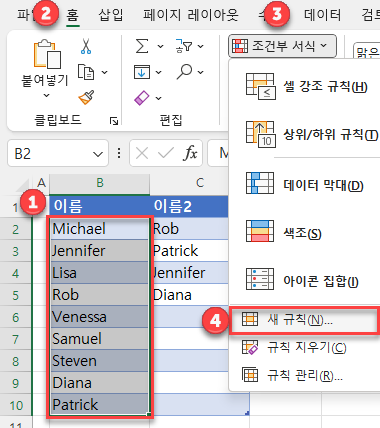The height and width of the screenshot is (428, 380).
Task: Expand the Clear options arrow
Action: pyautogui.click(x=158, y=98)
